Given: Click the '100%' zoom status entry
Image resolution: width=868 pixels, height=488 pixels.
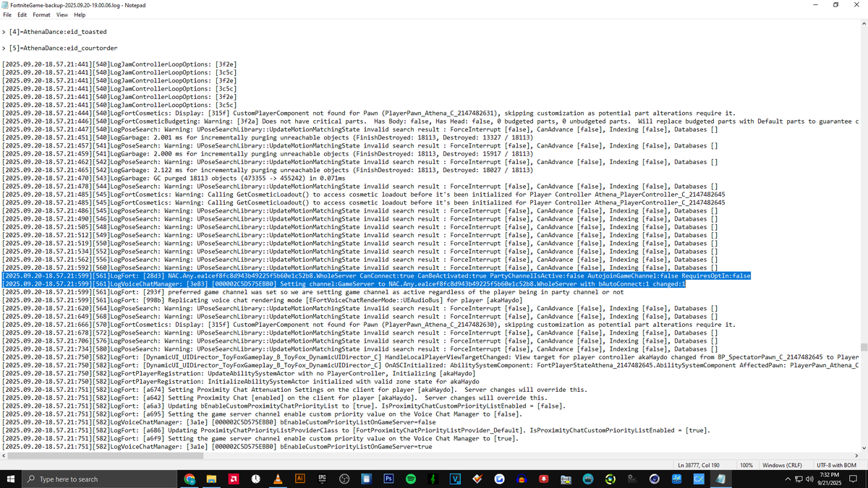Looking at the screenshot, I should (x=747, y=465).
